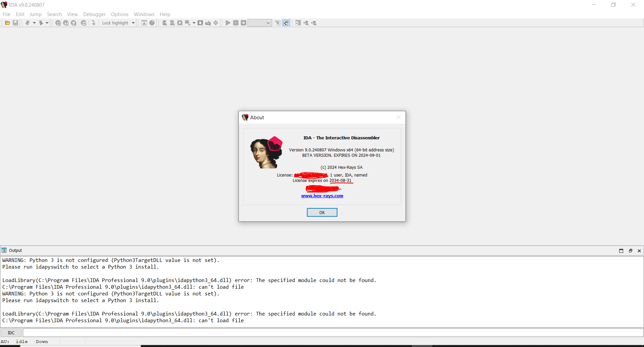
Task: Open dropdown arrow next to add-window icon
Action: click(x=194, y=23)
